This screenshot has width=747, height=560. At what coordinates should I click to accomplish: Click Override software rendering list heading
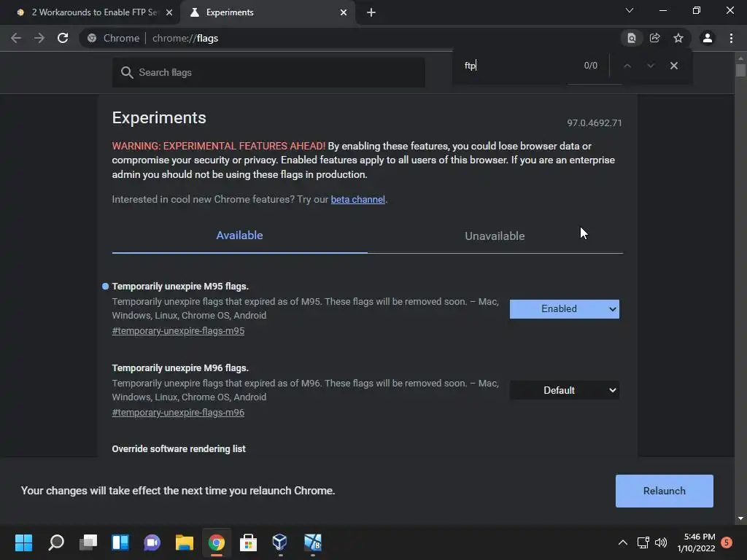pyautogui.click(x=179, y=449)
